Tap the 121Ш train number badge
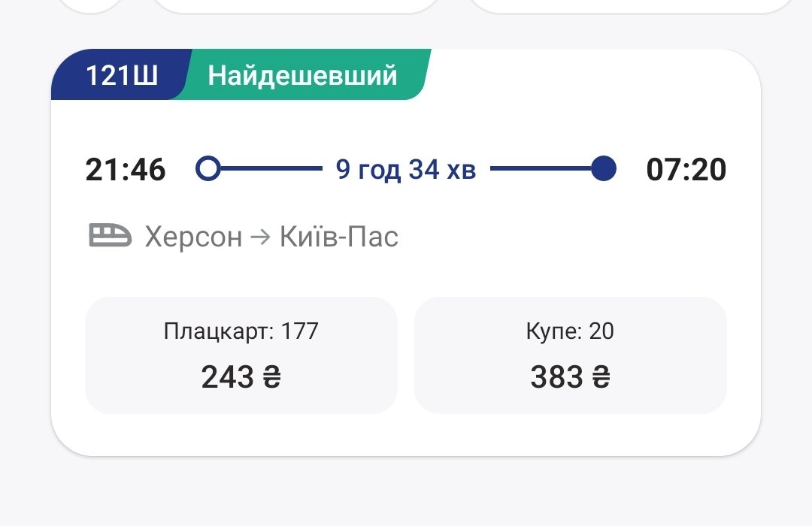The image size is (812, 526). 120,75
